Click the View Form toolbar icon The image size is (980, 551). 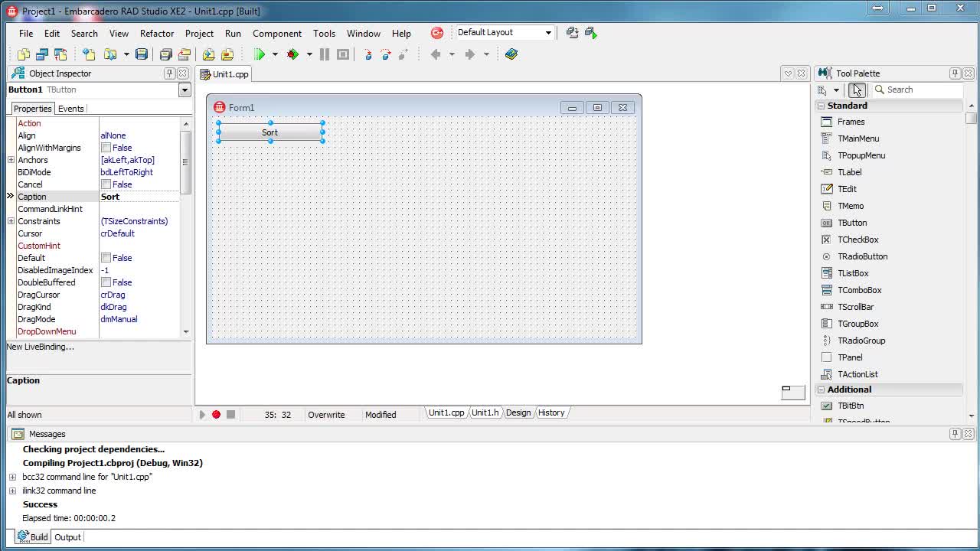click(x=42, y=54)
